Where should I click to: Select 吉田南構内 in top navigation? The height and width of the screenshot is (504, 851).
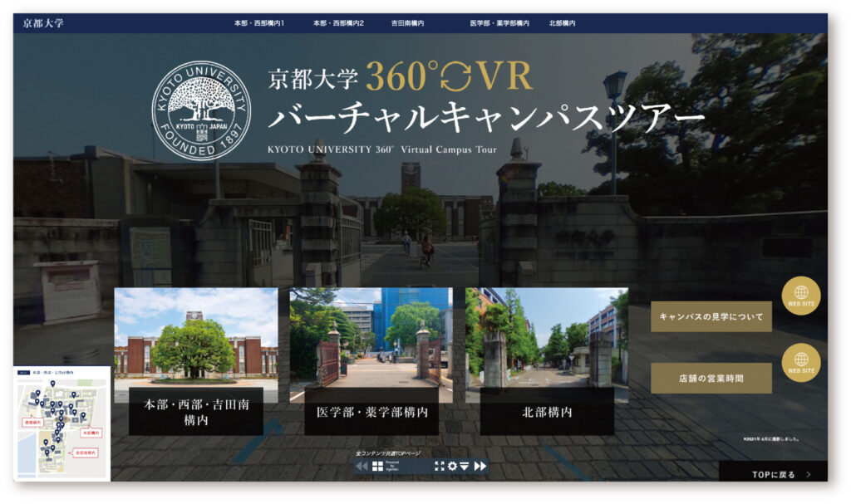(407, 23)
